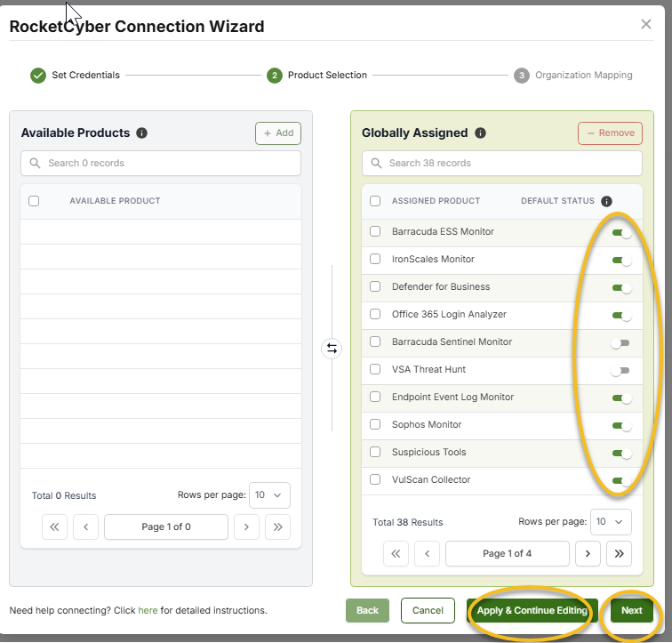672x643 pixels.
Task: Enable VSA Threat Hunt default status
Action: [x=620, y=370]
